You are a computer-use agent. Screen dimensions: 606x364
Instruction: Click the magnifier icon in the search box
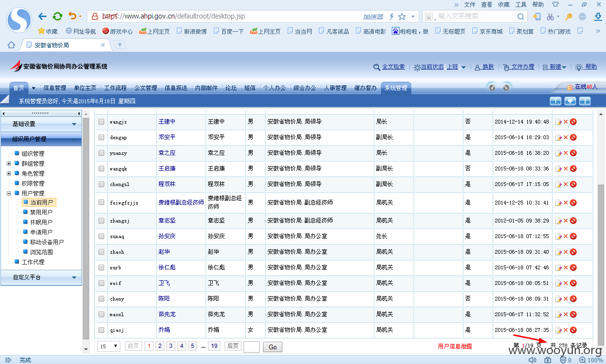coord(520,17)
